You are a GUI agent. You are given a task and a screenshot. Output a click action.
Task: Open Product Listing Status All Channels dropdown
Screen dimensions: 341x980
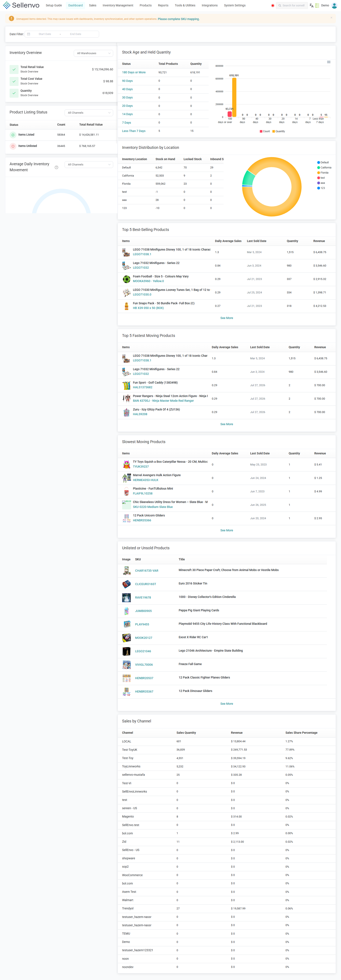[89, 113]
